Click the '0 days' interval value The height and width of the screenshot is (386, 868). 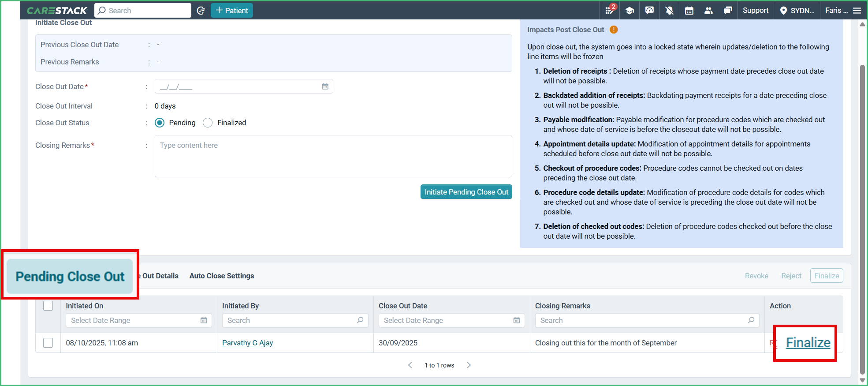coord(165,106)
